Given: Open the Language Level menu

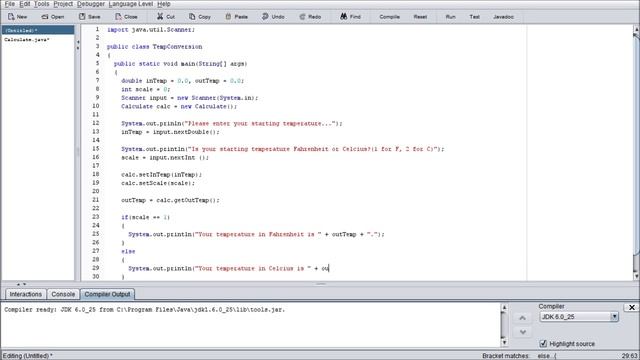Looking at the screenshot, I should coord(131,4).
